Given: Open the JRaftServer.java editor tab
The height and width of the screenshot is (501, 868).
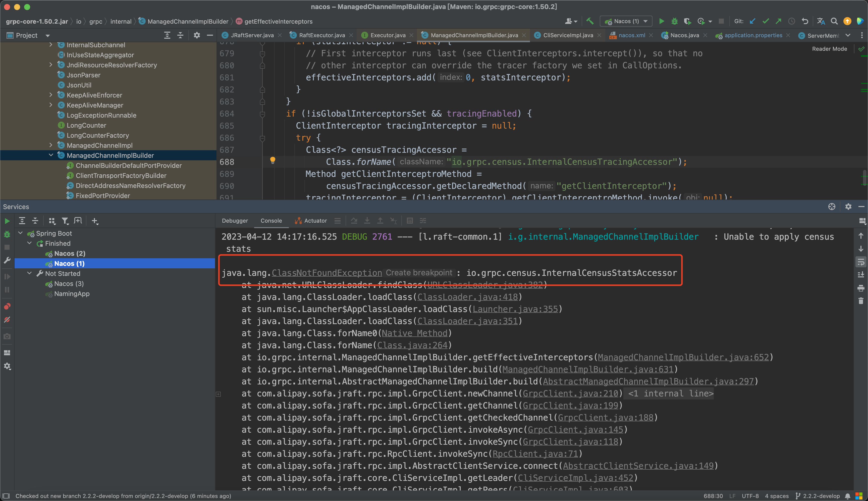Looking at the screenshot, I should (252, 35).
